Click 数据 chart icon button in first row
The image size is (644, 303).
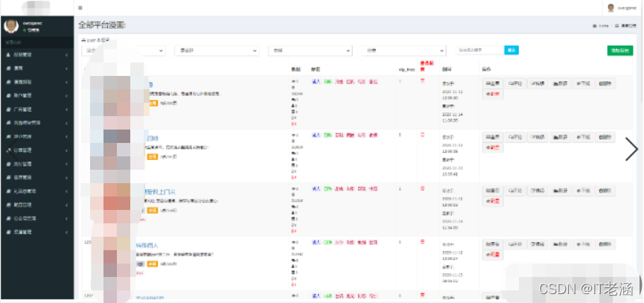pos(560,83)
